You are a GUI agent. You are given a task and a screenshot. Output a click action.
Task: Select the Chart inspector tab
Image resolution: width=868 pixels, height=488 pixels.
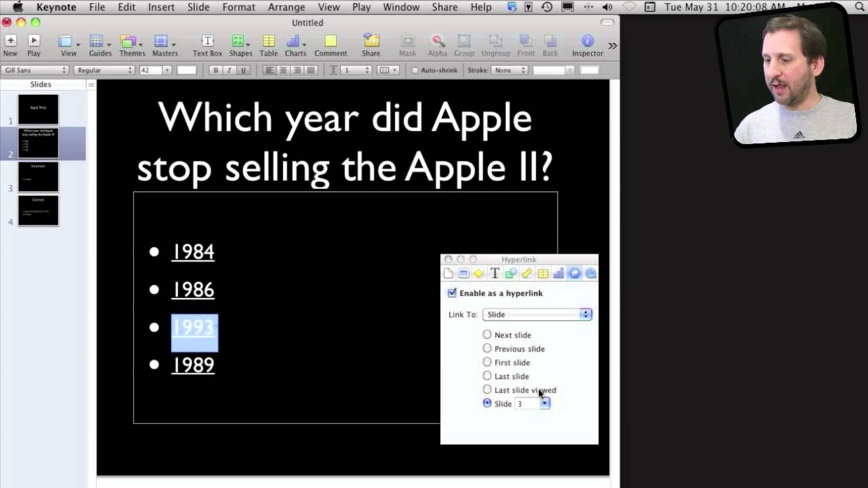pyautogui.click(x=559, y=273)
